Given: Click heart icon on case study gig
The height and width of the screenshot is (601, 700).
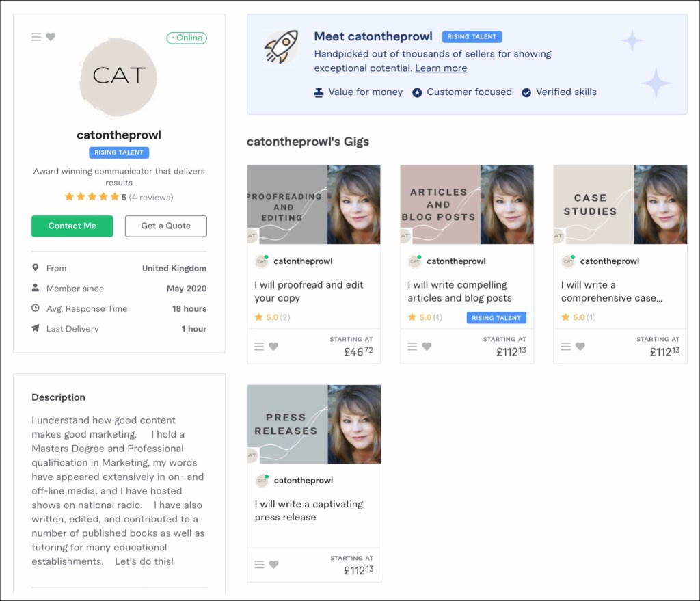Looking at the screenshot, I should click(x=580, y=347).
